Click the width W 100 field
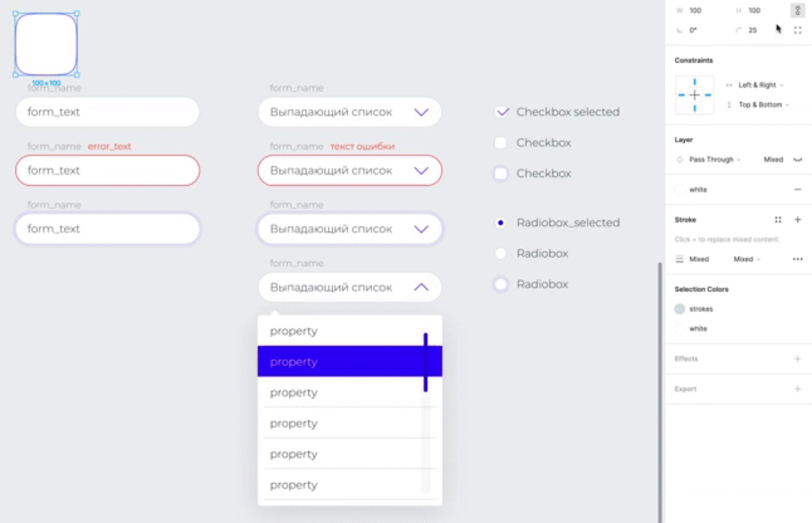 point(695,10)
